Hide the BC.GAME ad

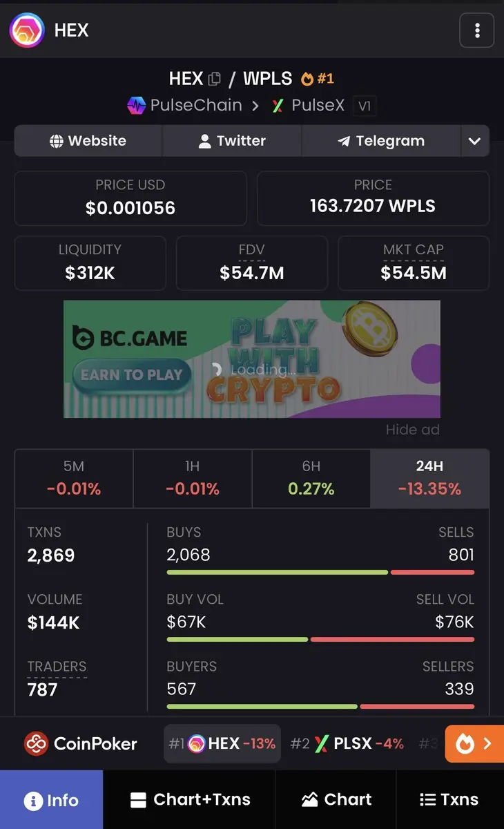(412, 430)
